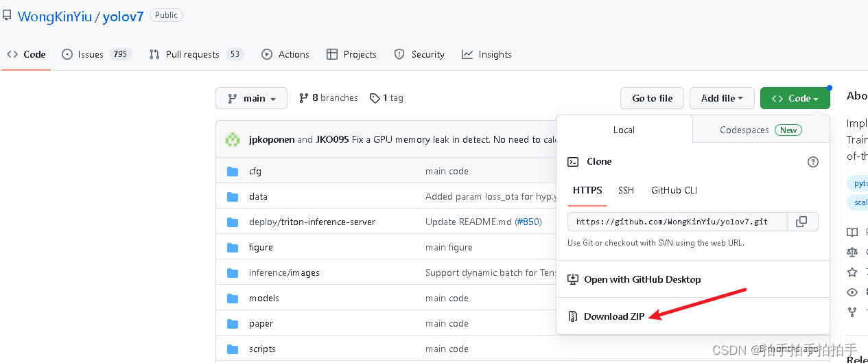Click the Public visibility badge
The width and height of the screenshot is (868, 363).
pyautogui.click(x=166, y=14)
